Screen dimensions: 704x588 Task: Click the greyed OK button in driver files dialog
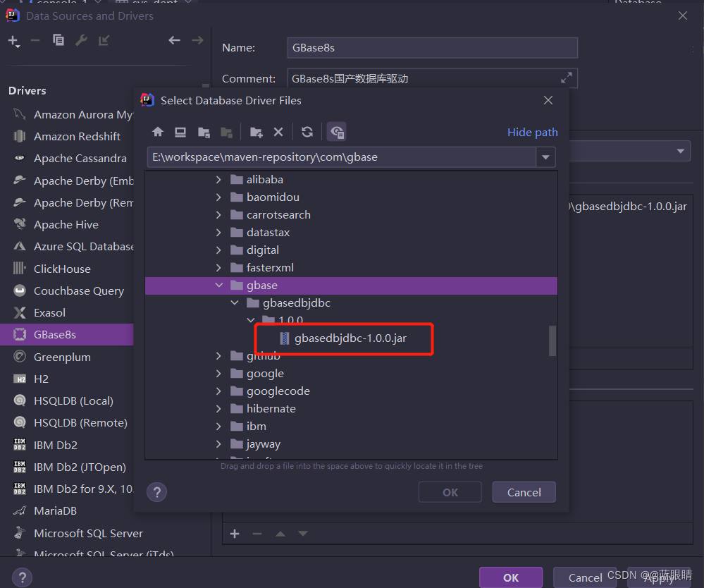(450, 492)
